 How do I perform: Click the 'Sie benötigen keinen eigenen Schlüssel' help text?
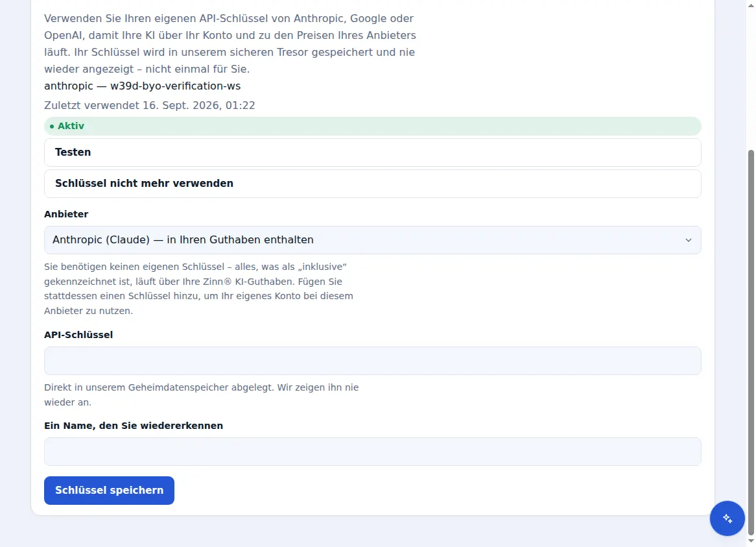[198, 289]
